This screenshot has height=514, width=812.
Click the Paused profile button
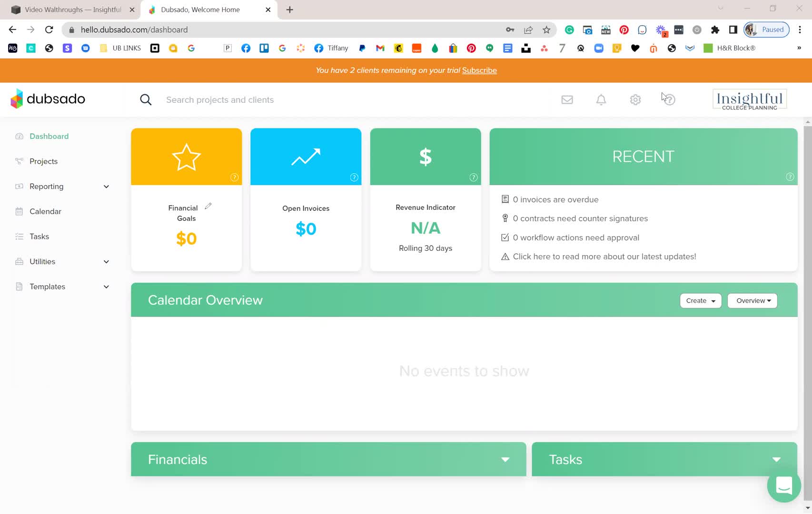(x=767, y=30)
